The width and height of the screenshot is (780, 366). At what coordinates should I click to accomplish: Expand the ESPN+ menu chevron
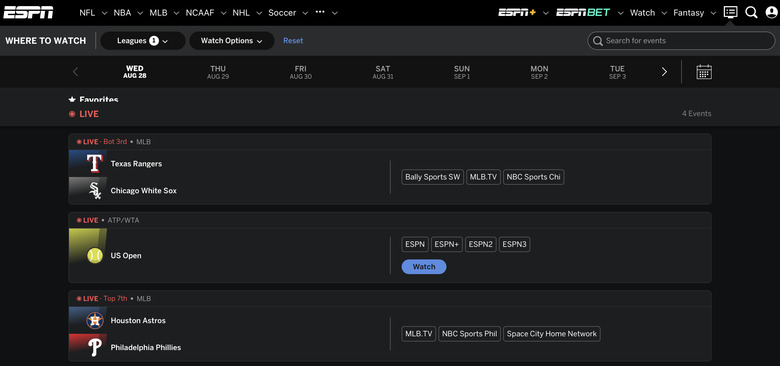click(546, 13)
